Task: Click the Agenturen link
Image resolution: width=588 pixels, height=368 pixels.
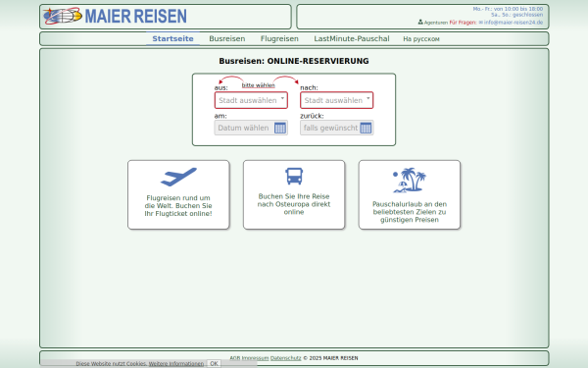Action: 436,23
